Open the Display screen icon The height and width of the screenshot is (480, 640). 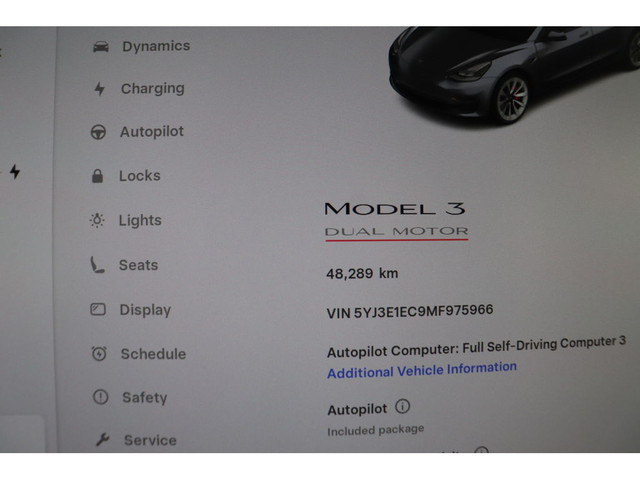click(x=98, y=309)
